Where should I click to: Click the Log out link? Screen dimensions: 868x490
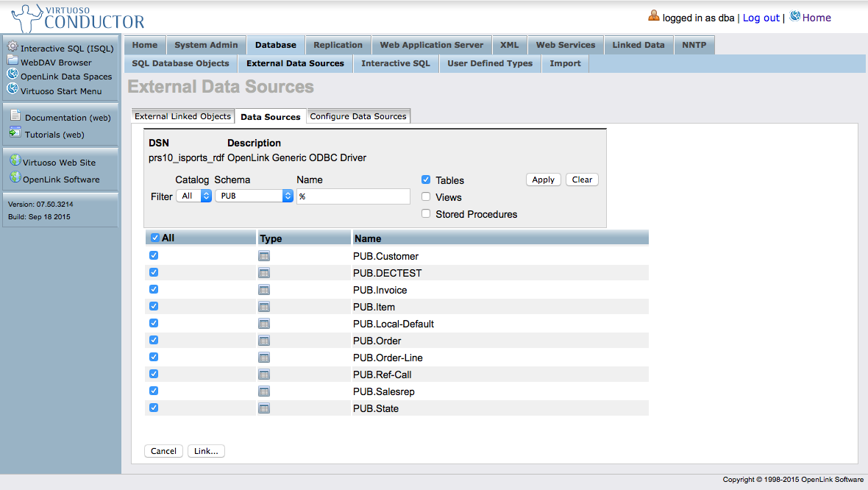pos(761,18)
